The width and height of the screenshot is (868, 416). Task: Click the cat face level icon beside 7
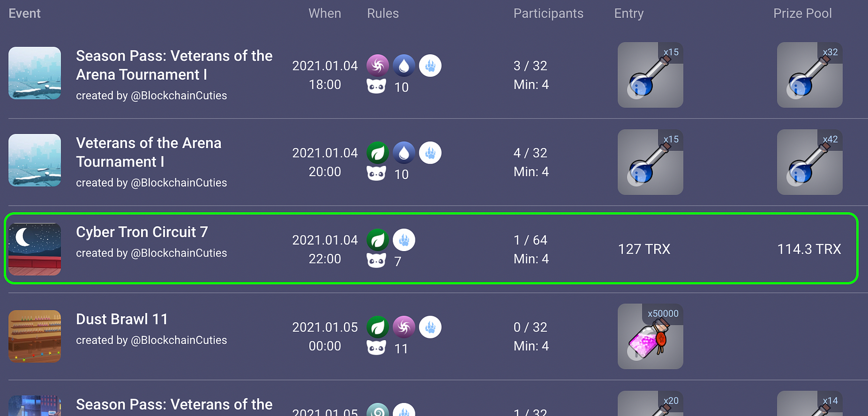pos(376,261)
